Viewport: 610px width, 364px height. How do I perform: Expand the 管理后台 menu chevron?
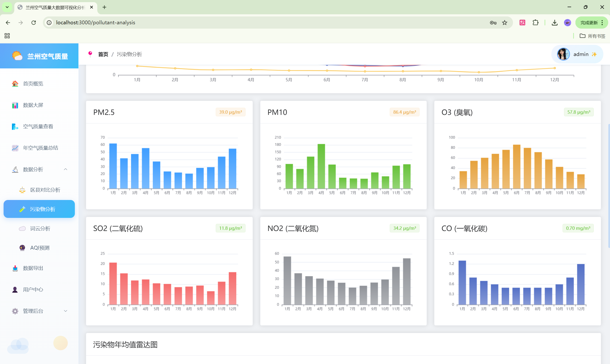click(66, 311)
